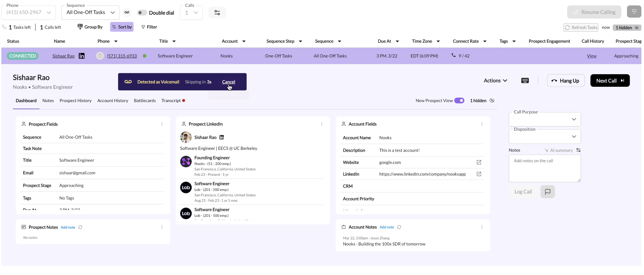Open the Sequence dropdown
Screen dimensions: 644x275
tap(91, 12)
